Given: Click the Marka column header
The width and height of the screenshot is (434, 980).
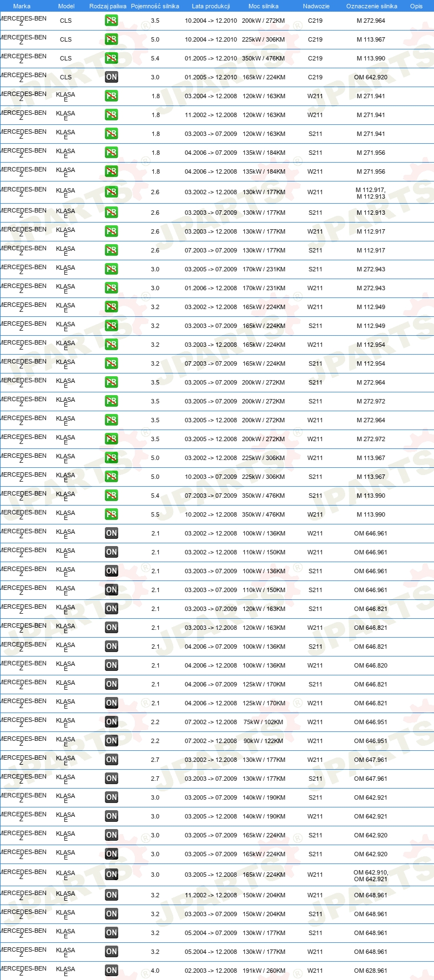Looking at the screenshot, I should [x=22, y=6].
